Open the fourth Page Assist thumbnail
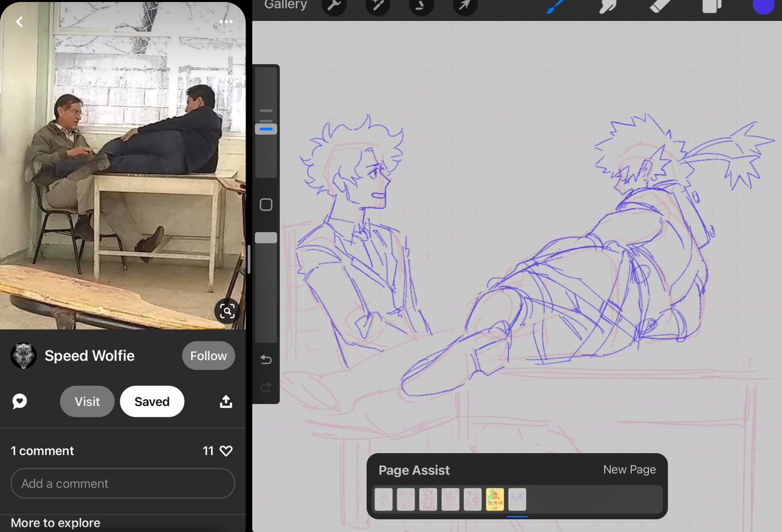Image resolution: width=782 pixels, height=532 pixels. point(450,499)
